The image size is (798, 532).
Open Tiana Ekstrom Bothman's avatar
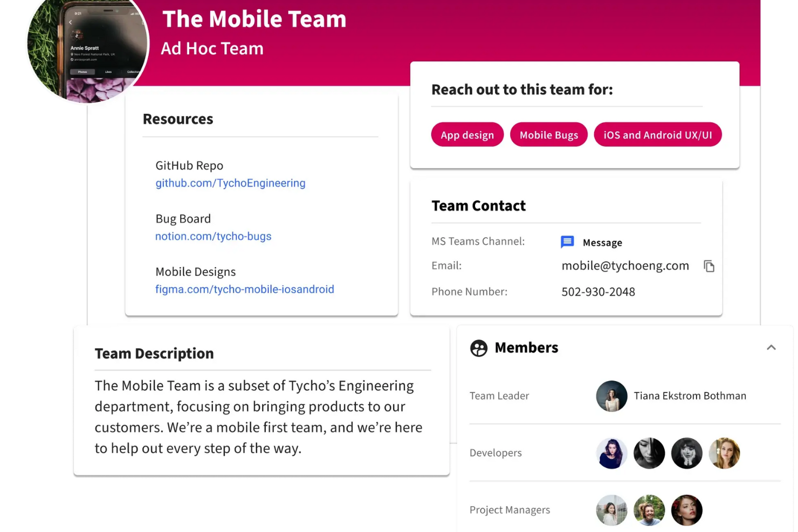pyautogui.click(x=611, y=396)
